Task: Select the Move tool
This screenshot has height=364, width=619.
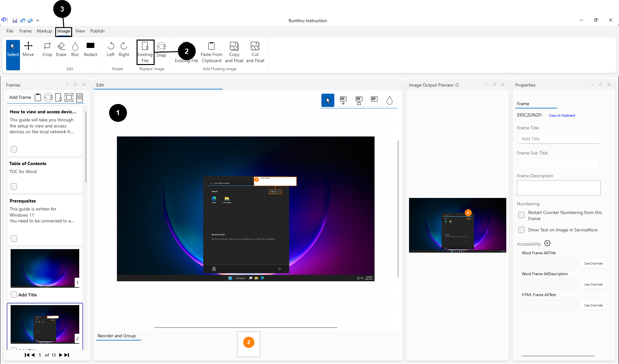Action: [x=28, y=50]
